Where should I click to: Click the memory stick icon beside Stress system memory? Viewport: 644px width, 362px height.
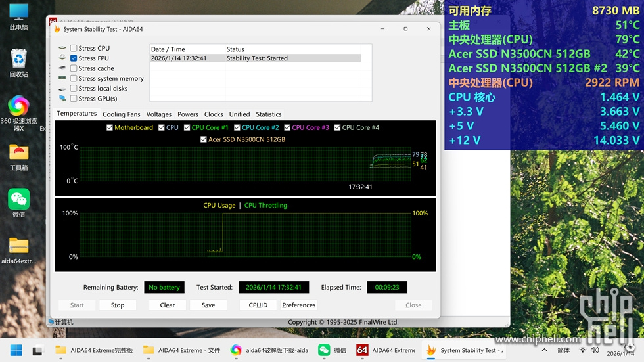point(62,78)
